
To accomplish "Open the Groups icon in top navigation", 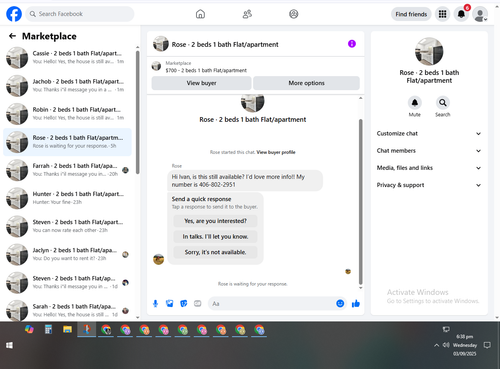I will [294, 14].
